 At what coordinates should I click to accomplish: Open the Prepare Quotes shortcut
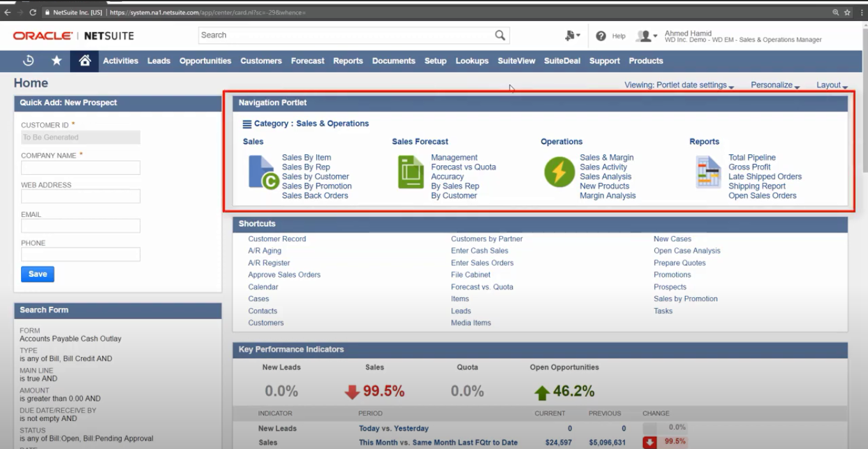click(x=679, y=263)
